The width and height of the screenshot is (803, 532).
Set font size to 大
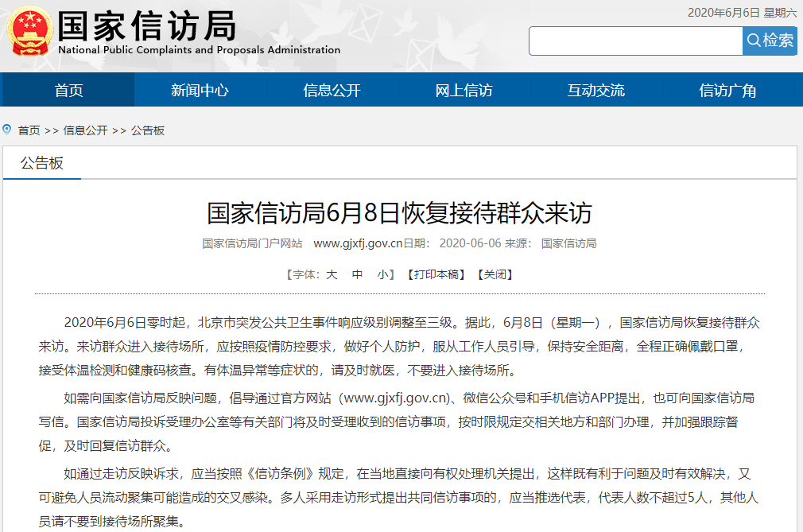pyautogui.click(x=332, y=274)
